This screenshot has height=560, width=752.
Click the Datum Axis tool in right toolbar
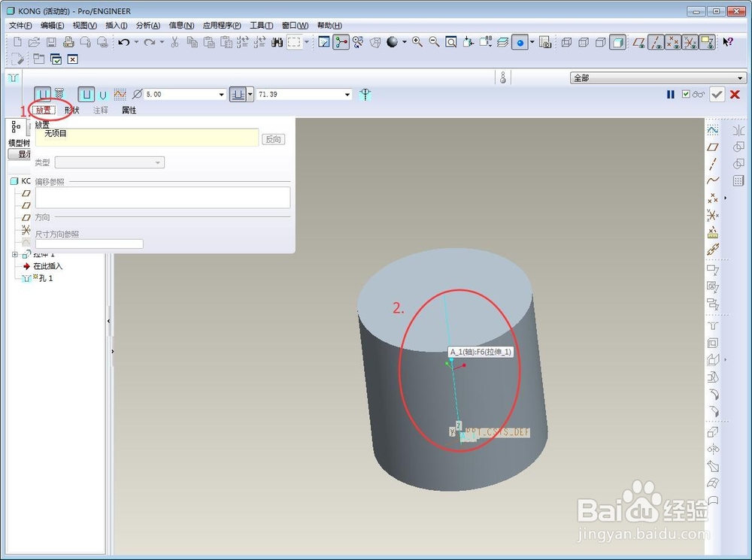[713, 164]
